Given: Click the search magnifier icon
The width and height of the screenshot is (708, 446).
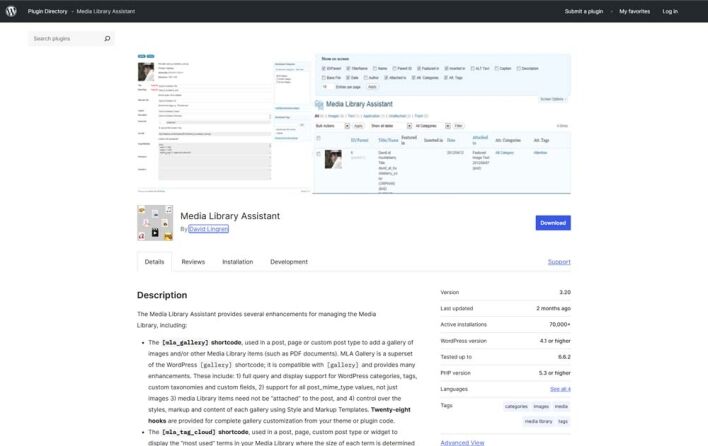Looking at the screenshot, I should (x=107, y=39).
